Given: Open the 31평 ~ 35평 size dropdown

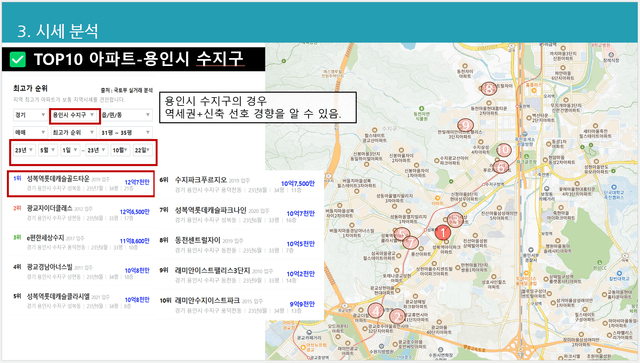Looking at the screenshot, I should pyautogui.click(x=126, y=132).
